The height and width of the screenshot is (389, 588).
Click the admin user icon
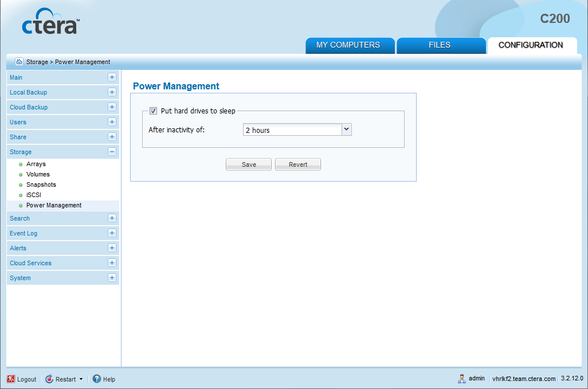462,379
